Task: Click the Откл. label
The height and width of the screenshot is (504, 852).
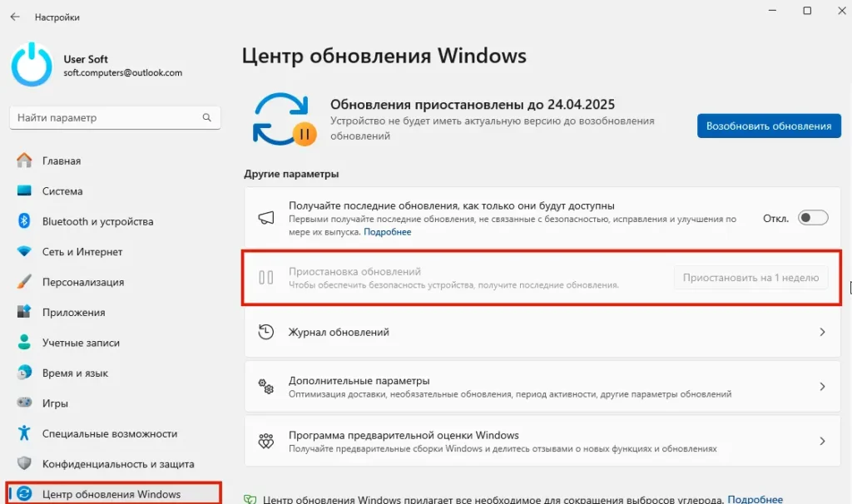Action: coord(775,219)
